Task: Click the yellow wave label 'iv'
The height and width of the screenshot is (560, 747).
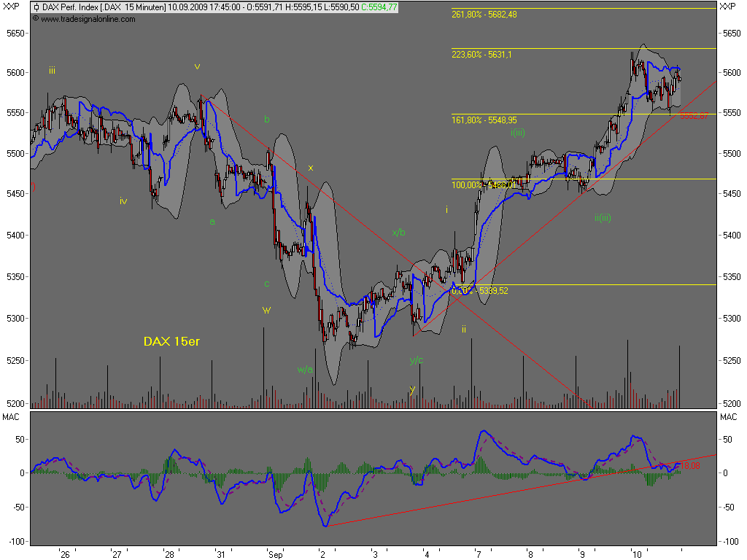Action: [x=123, y=201]
